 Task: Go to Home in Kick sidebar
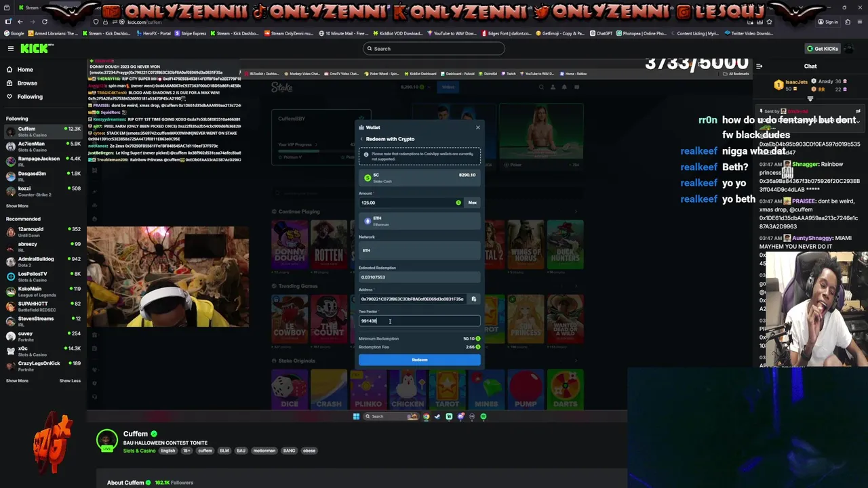[25, 69]
